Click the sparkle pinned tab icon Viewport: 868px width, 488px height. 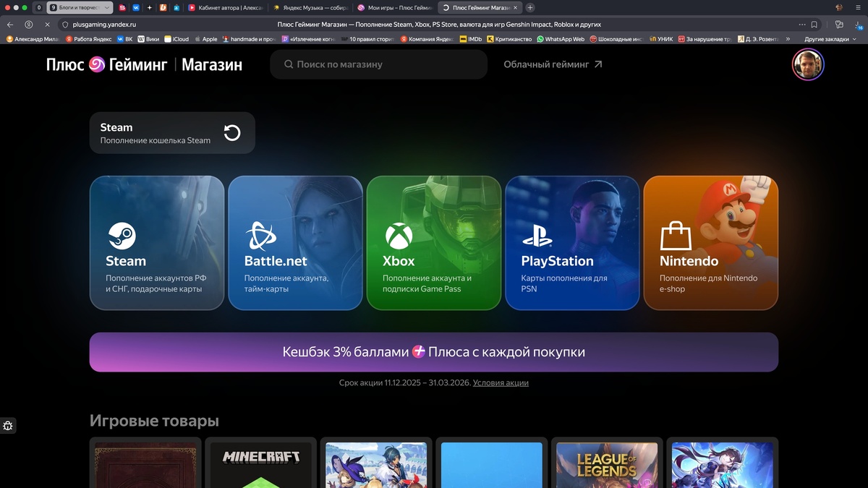click(x=150, y=7)
